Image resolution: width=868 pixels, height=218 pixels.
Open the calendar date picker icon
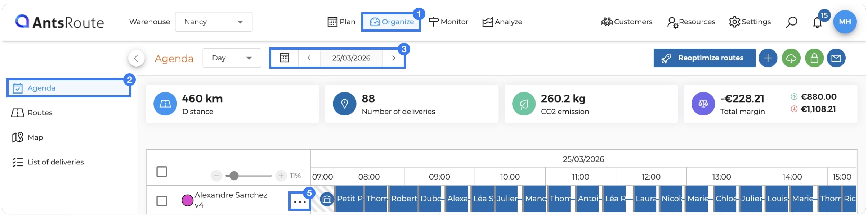click(x=285, y=58)
